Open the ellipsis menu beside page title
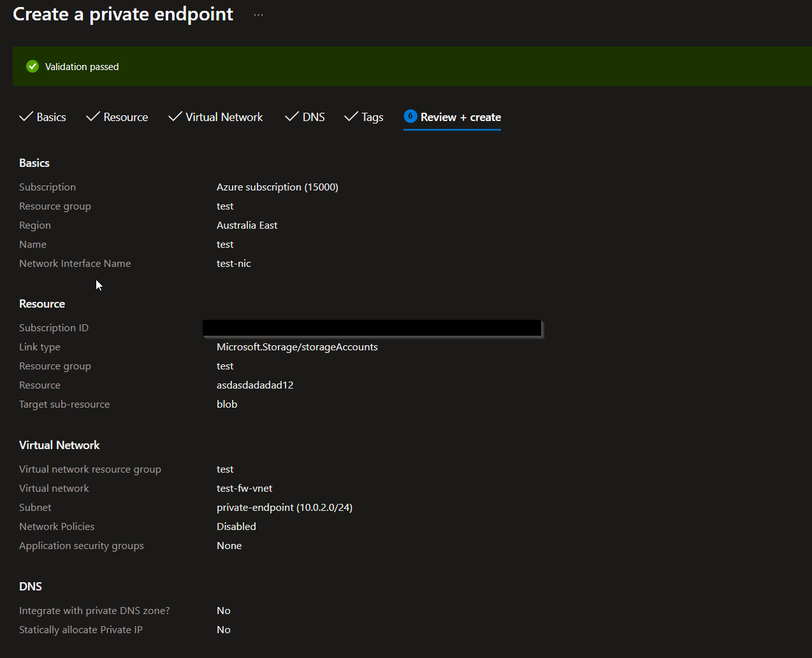Screen dimensions: 812x658 258,15
